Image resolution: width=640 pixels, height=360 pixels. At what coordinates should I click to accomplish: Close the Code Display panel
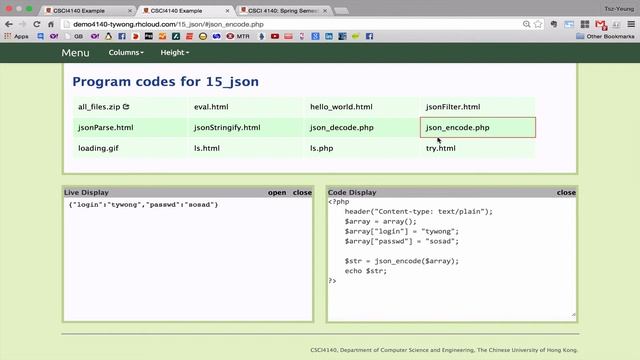pos(566,192)
